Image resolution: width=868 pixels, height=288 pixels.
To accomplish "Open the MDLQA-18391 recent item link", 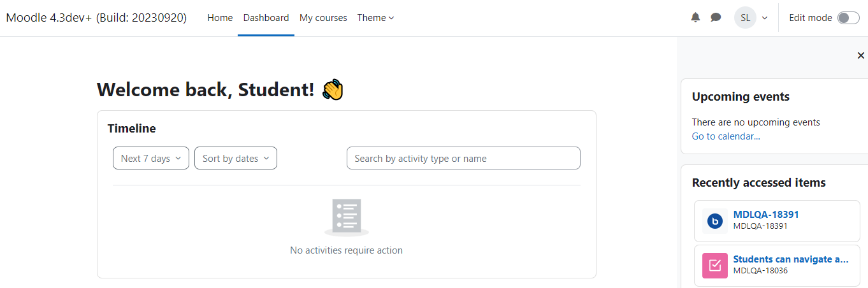I will [765, 215].
